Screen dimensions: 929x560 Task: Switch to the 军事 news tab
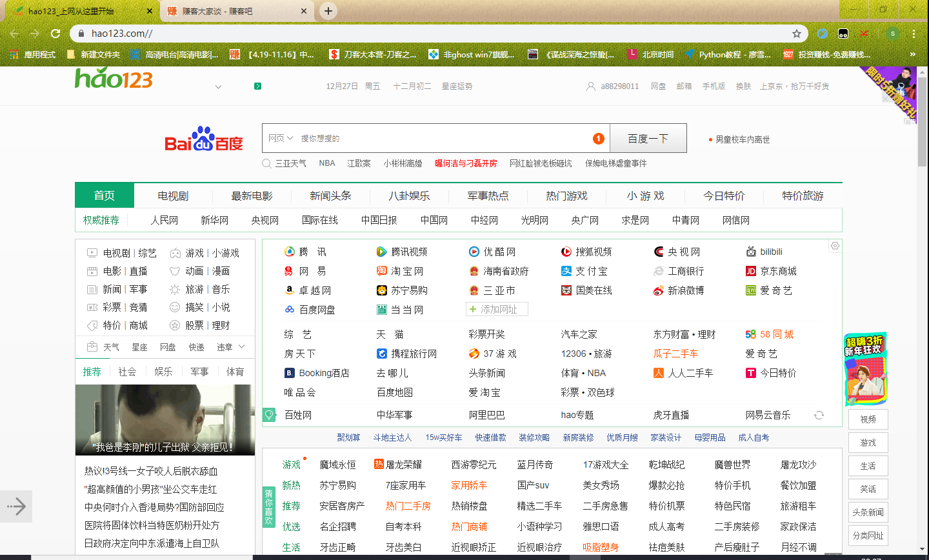[x=199, y=372]
